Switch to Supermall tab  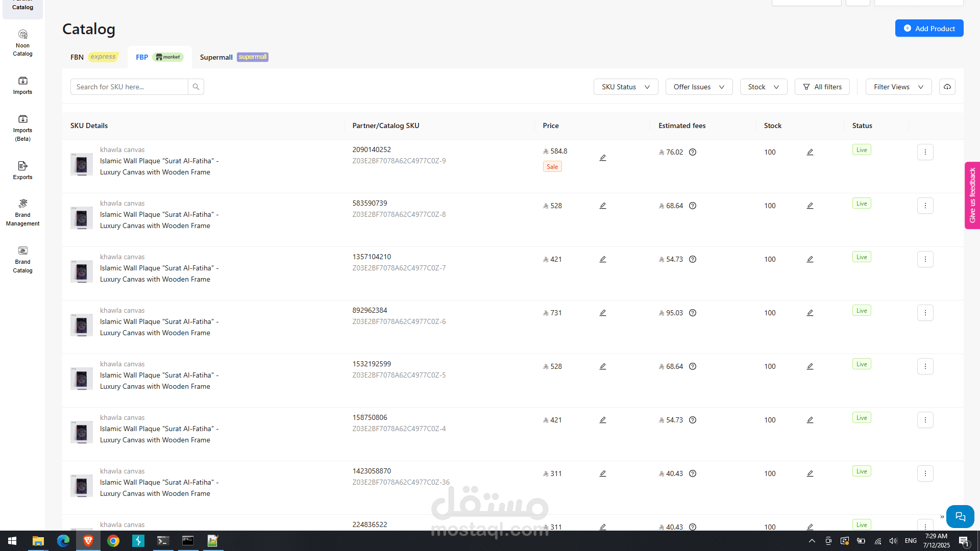click(x=234, y=57)
